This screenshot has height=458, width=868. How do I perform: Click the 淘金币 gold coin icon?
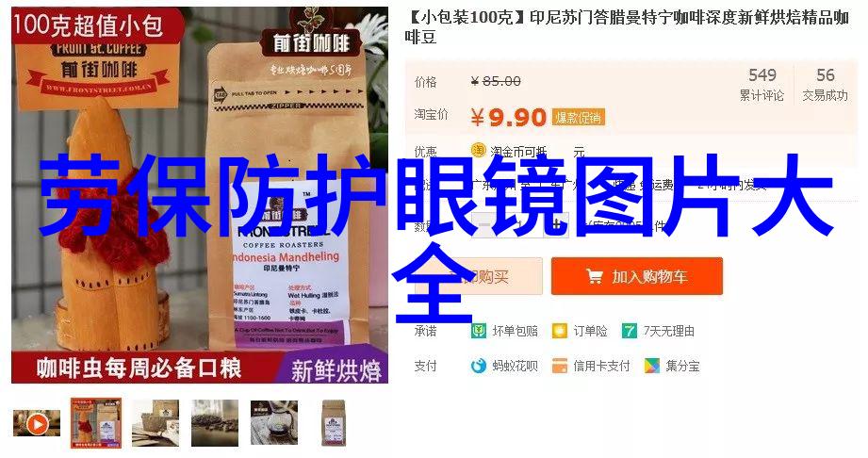pyautogui.click(x=478, y=150)
